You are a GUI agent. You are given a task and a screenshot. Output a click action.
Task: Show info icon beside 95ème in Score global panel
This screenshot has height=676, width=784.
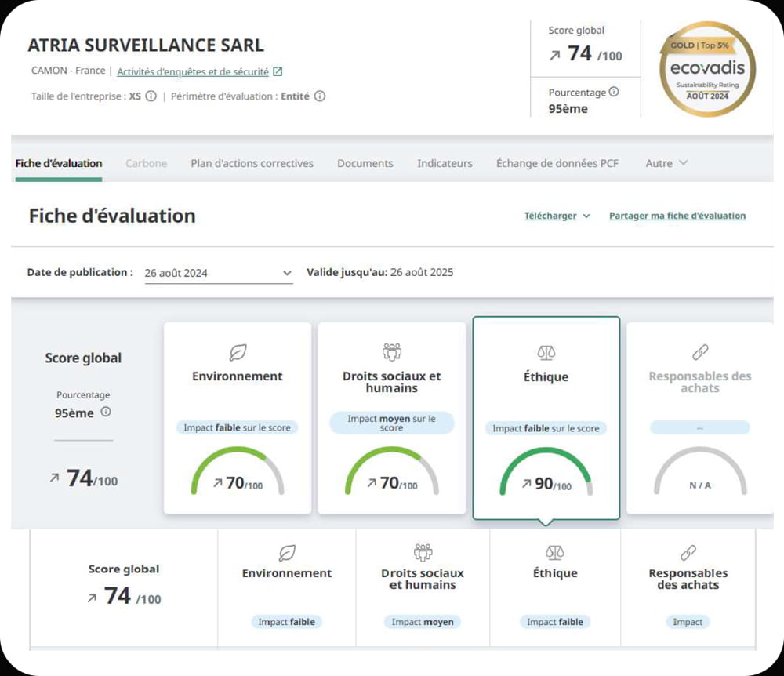pyautogui.click(x=106, y=412)
